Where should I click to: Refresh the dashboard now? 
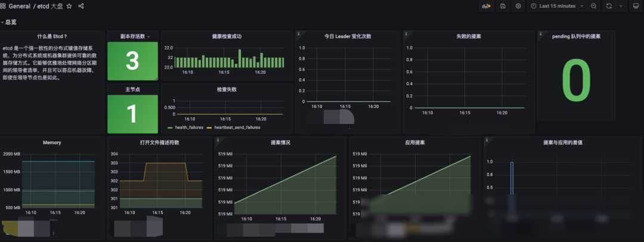point(609,6)
